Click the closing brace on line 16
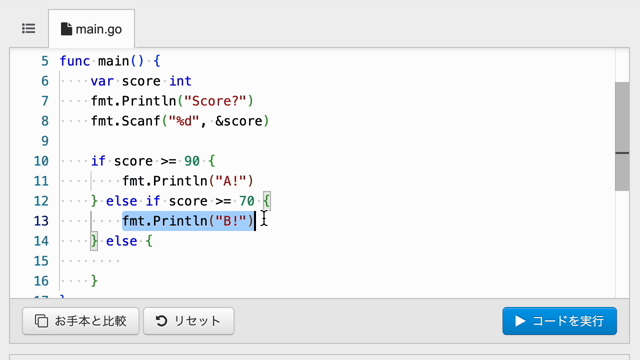This screenshot has height=360, width=640. coord(94,281)
